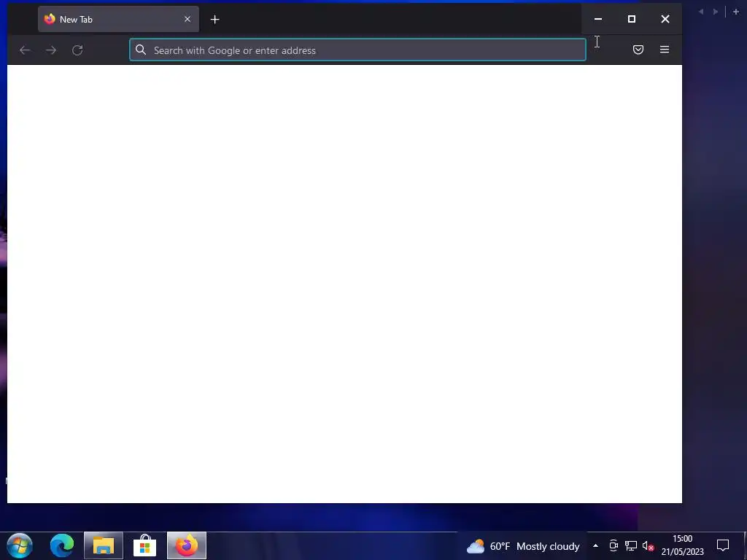The height and width of the screenshot is (560, 747).
Task: Show hidden system tray icons
Action: pos(595,545)
